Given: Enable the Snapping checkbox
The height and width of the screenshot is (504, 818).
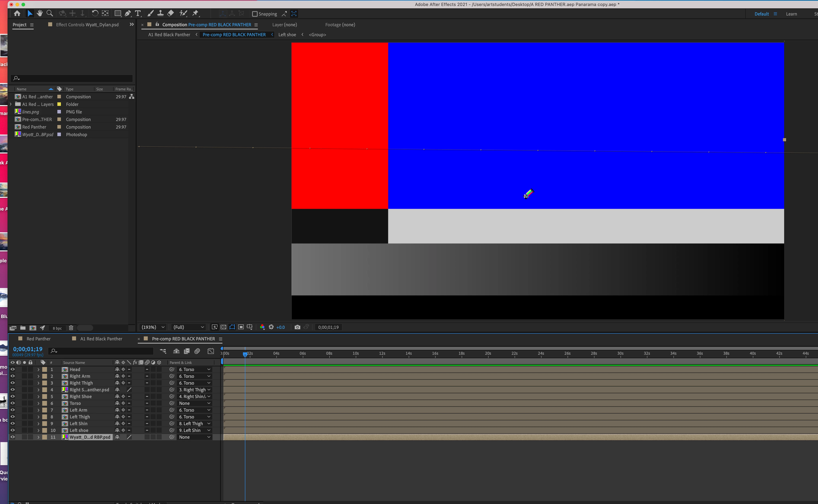Looking at the screenshot, I should 255,14.
